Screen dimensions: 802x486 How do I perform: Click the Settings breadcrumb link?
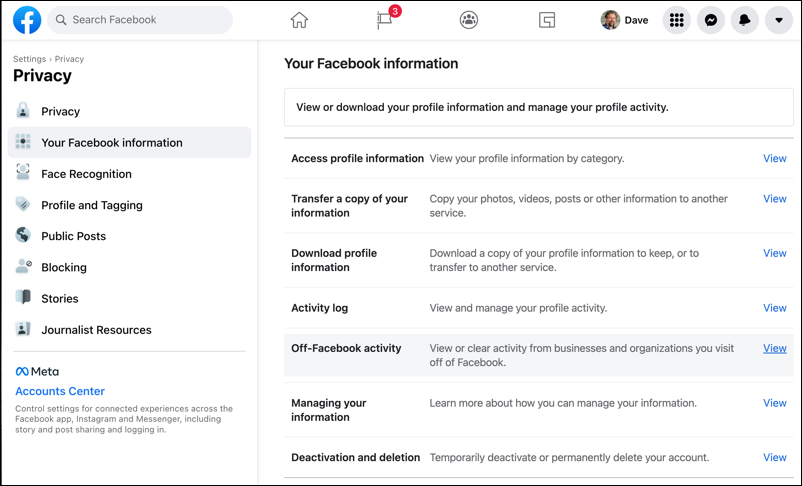coord(29,59)
